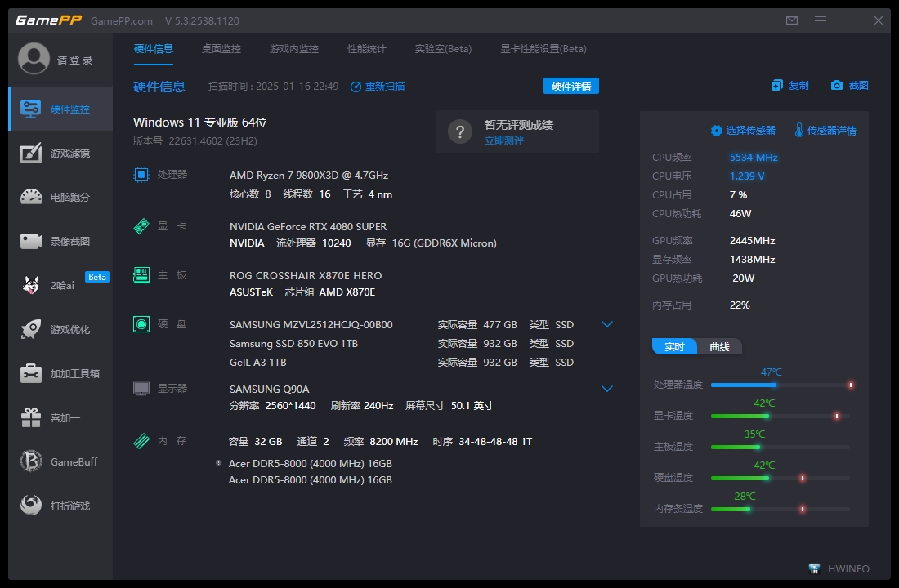Open 加加工具箱 toolbox
Viewport: 899px width, 588px height.
tap(60, 374)
